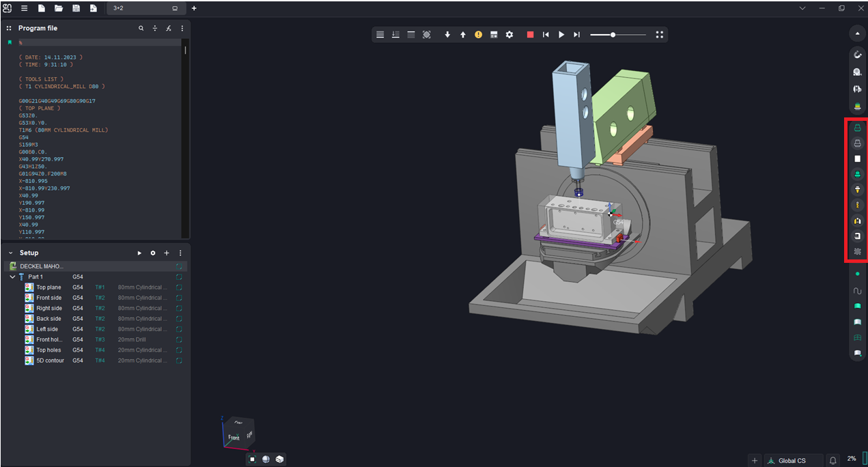Collapse the Part 1 tree node
Image resolution: width=868 pixels, height=467 pixels.
(12, 277)
